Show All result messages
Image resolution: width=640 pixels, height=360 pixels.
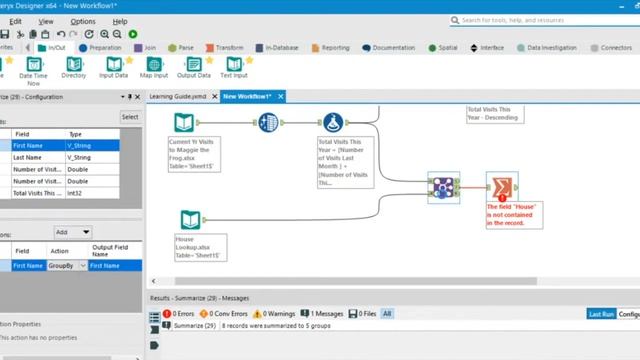[x=387, y=313]
